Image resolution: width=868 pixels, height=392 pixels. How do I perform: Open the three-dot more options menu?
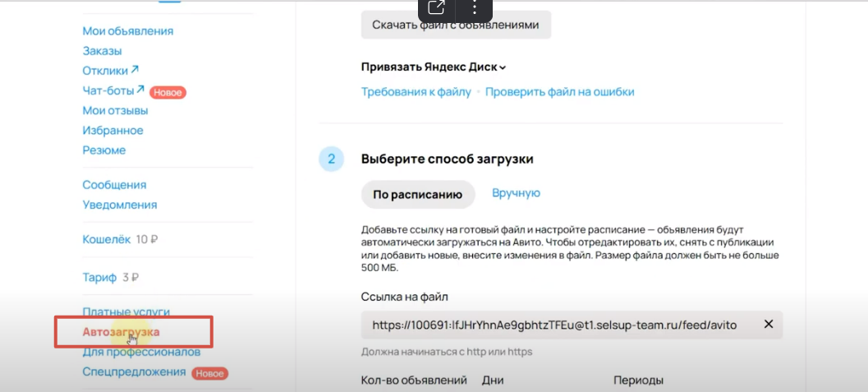(x=475, y=7)
